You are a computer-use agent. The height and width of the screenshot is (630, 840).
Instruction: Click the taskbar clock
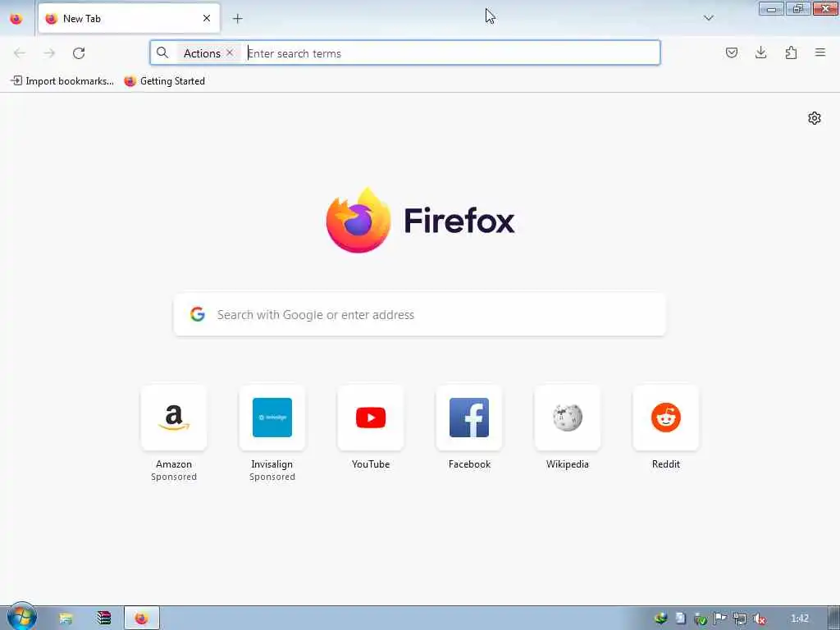[799, 619]
